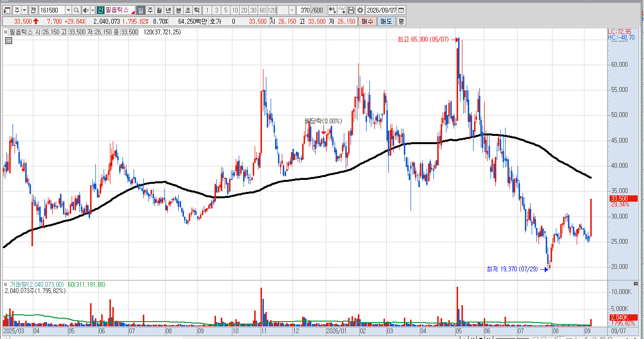Open the chart settings gear icon
Image resolution: width=644 pixels, height=339 pixels.
[x=360, y=10]
